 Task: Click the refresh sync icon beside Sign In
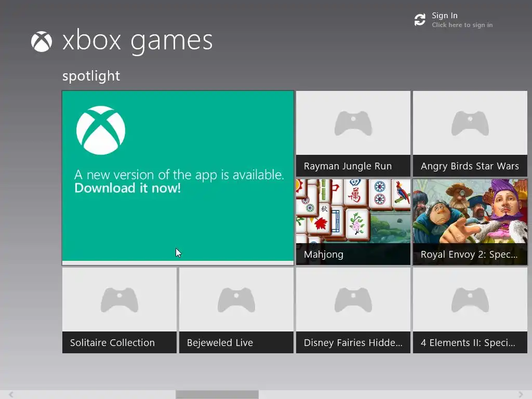point(420,20)
